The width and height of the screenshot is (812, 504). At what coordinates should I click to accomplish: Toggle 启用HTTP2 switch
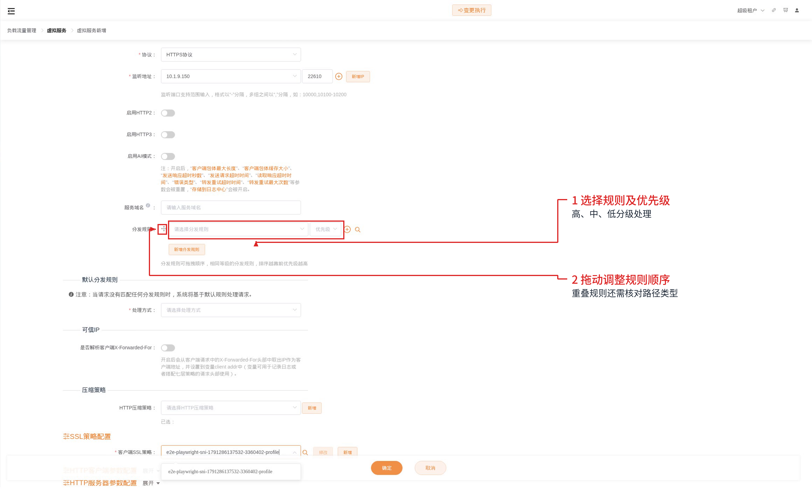pyautogui.click(x=168, y=113)
